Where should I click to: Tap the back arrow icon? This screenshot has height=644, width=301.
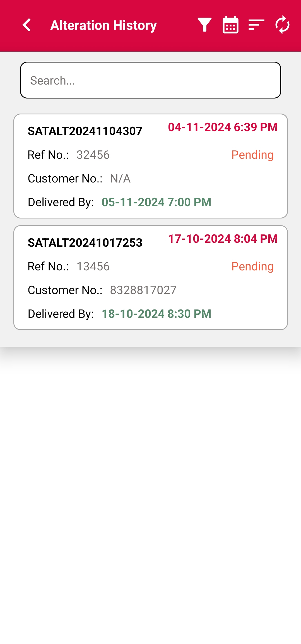[x=27, y=25]
